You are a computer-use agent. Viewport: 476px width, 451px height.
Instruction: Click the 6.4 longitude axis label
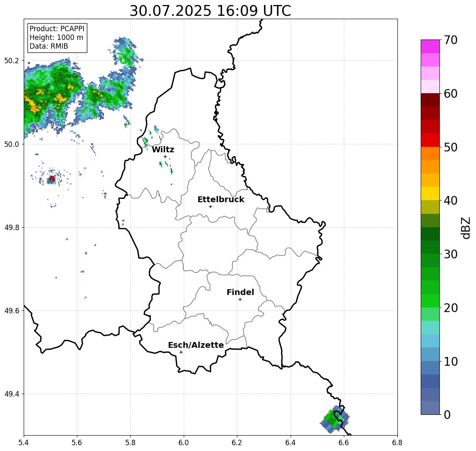pos(291,443)
